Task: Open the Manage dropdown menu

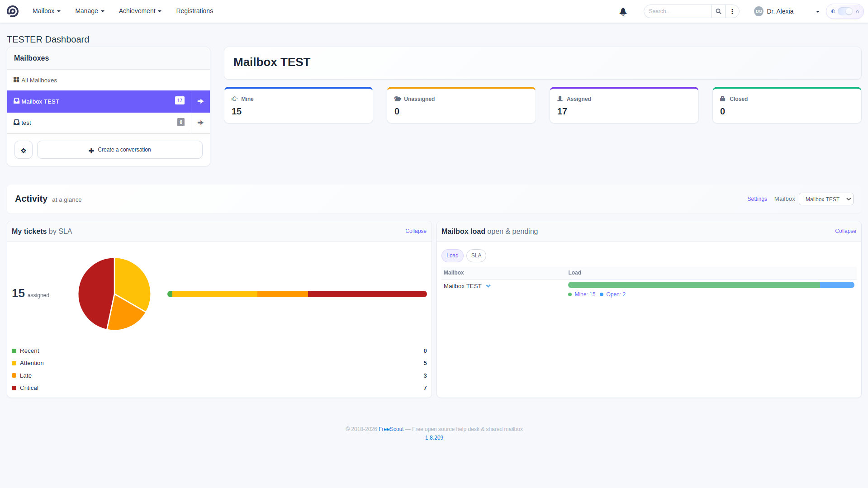Action: (90, 11)
